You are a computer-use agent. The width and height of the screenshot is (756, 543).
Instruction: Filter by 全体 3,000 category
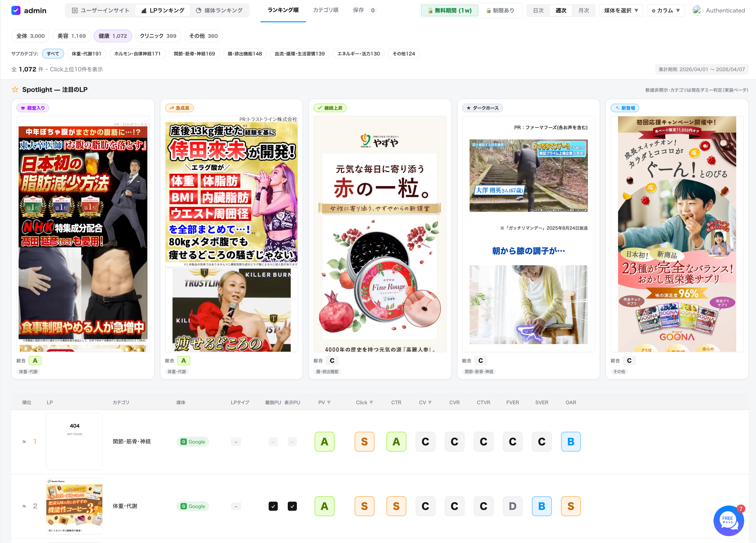[x=30, y=36]
